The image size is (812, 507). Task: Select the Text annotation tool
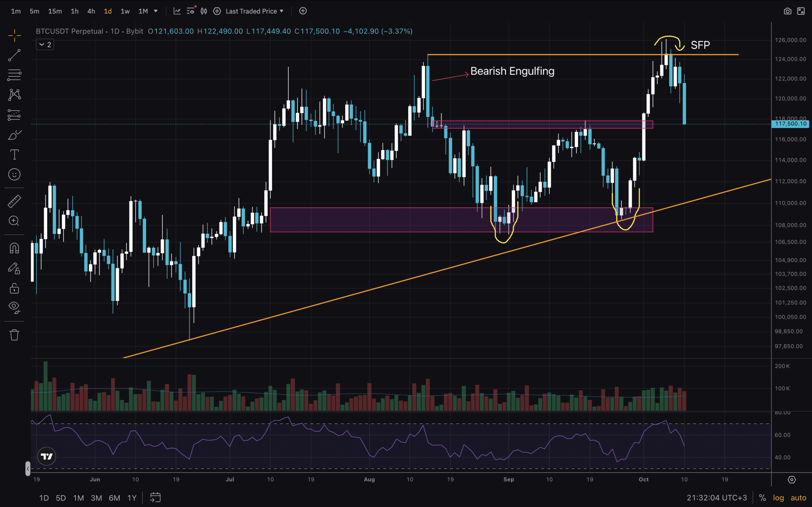coord(14,155)
